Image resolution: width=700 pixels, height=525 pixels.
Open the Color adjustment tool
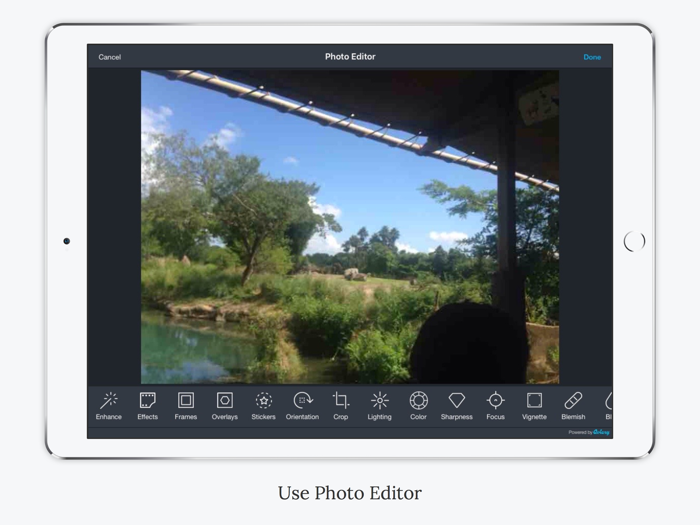pyautogui.click(x=418, y=406)
